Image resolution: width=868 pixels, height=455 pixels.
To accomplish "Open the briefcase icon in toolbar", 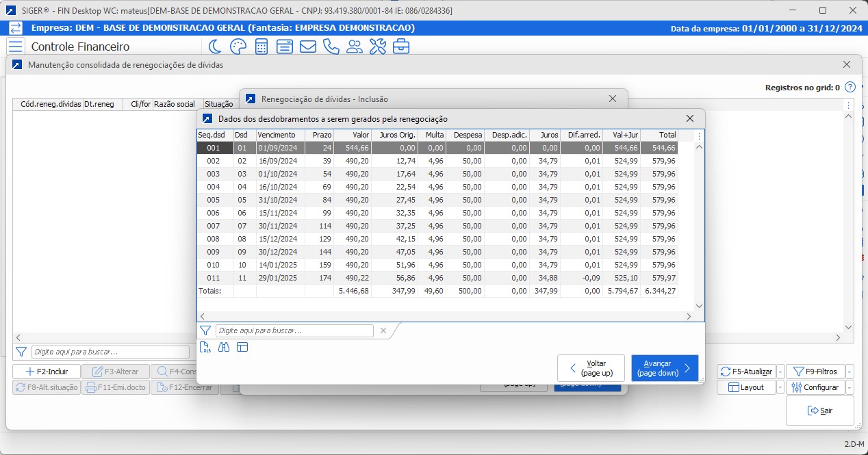I will 401,47.
